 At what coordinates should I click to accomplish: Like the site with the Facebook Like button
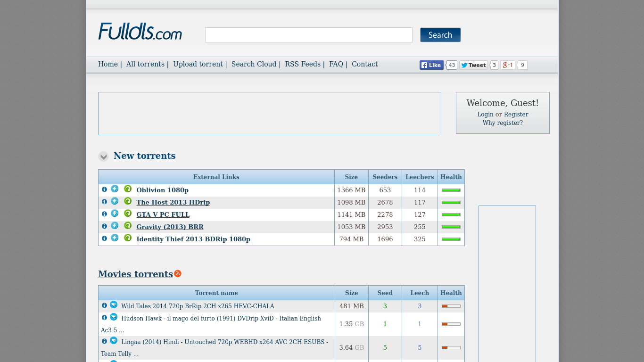coord(431,65)
